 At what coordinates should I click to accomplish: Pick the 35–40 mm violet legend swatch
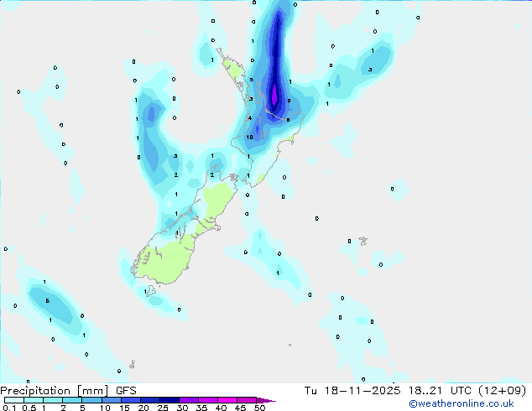click(208, 400)
